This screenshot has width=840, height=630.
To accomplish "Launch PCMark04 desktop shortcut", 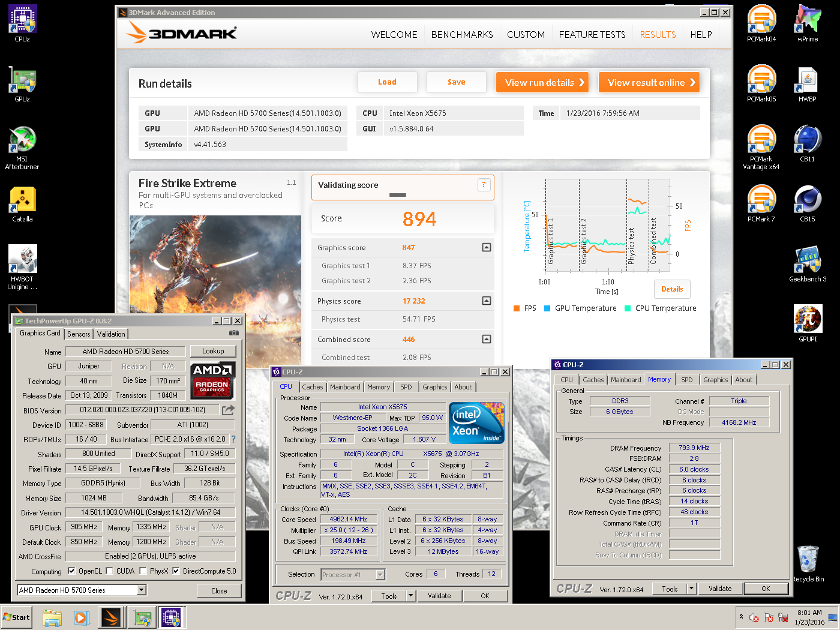I will 761,24.
